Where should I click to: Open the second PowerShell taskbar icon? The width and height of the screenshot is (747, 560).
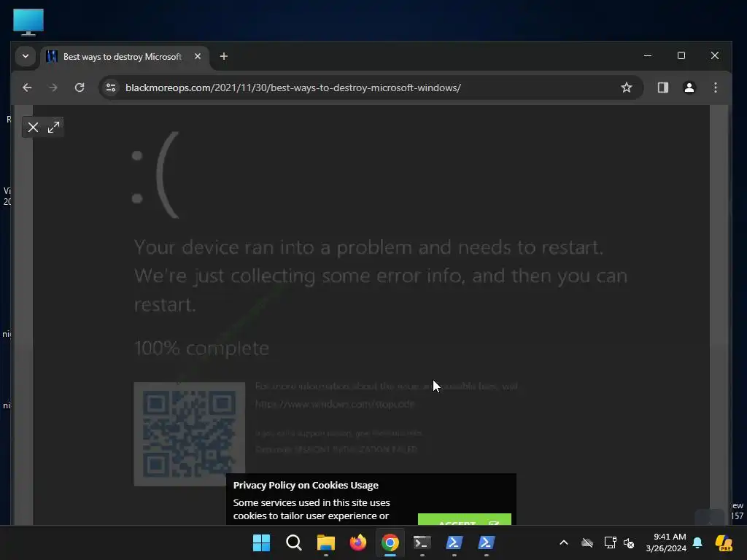486,542
